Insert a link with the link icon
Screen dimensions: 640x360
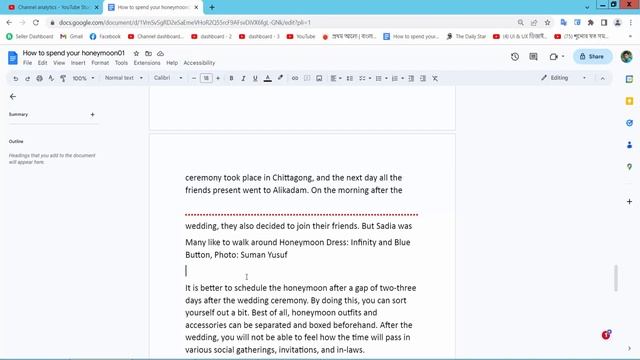point(295,78)
